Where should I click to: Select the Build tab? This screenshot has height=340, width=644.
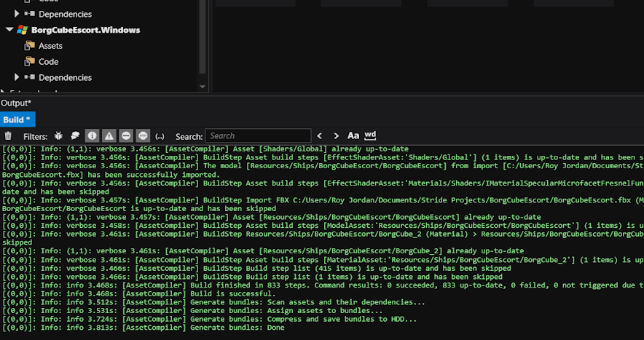click(x=17, y=119)
